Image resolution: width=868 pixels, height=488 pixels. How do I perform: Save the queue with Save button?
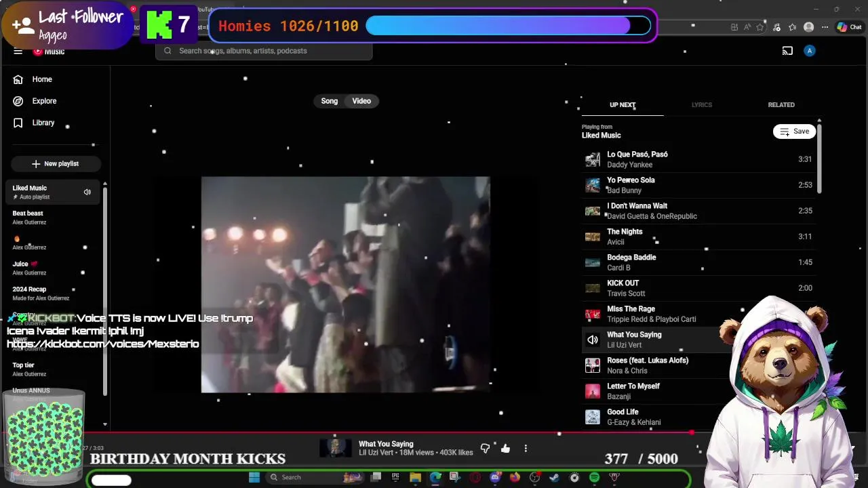click(794, 131)
